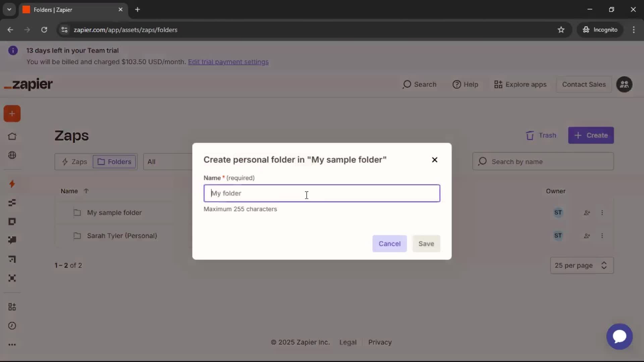644x362 pixels.
Task: Open Search in the top bar
Action: pyautogui.click(x=420, y=84)
